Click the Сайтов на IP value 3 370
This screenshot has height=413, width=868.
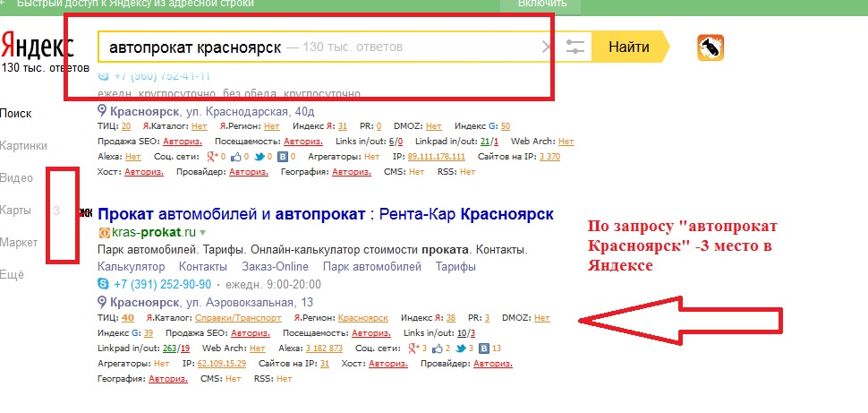pos(549,157)
